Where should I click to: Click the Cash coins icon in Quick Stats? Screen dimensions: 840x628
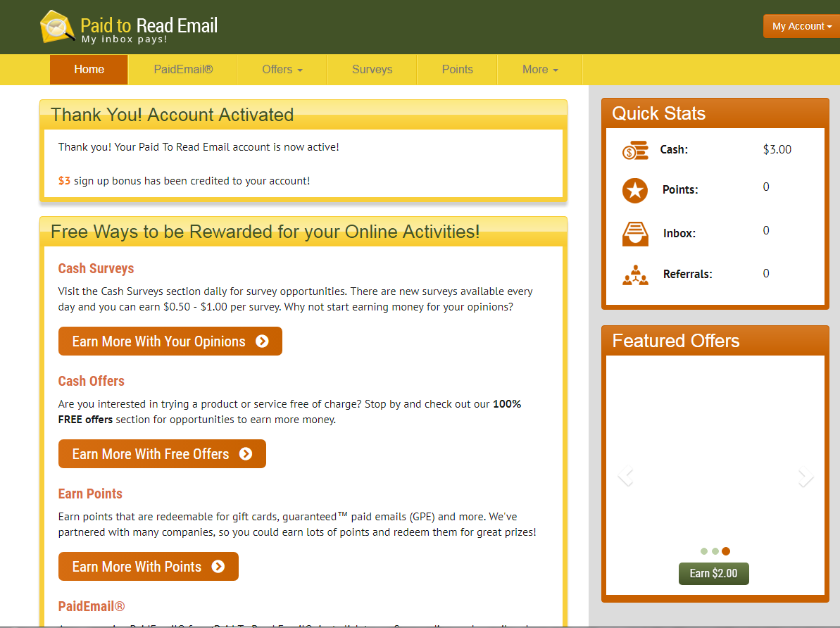coord(635,151)
